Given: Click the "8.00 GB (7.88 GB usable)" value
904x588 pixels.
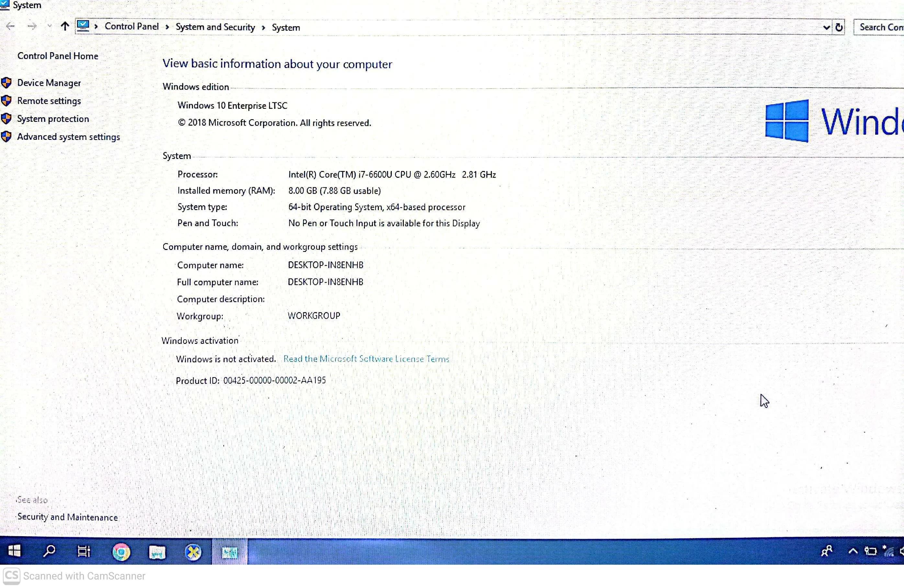Looking at the screenshot, I should pyautogui.click(x=335, y=191).
